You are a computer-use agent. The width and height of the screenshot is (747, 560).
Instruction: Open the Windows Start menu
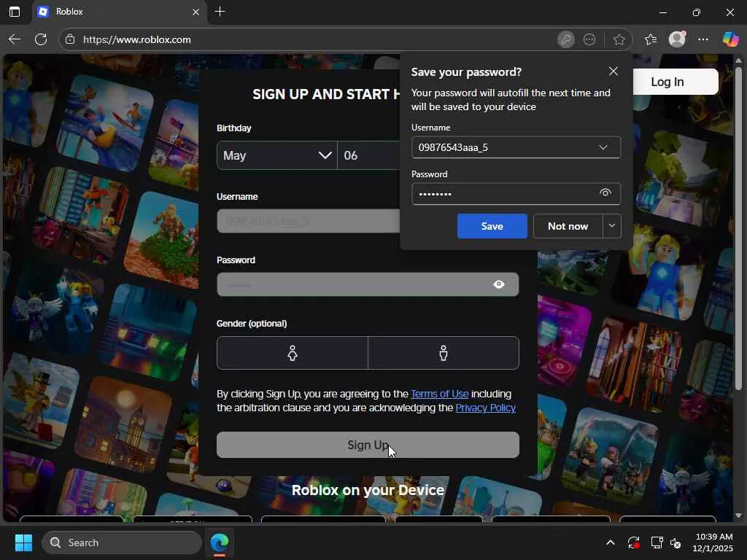point(23,542)
